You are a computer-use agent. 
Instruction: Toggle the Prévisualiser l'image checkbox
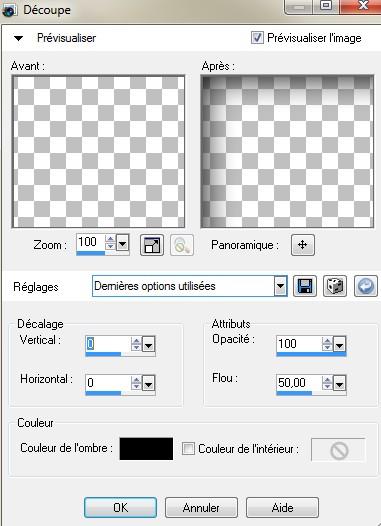(x=257, y=38)
